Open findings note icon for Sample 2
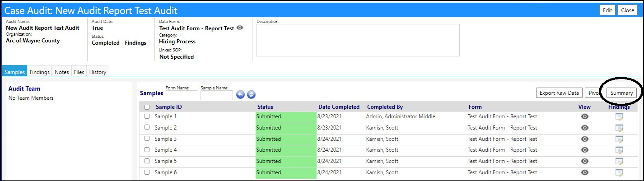 tap(619, 128)
